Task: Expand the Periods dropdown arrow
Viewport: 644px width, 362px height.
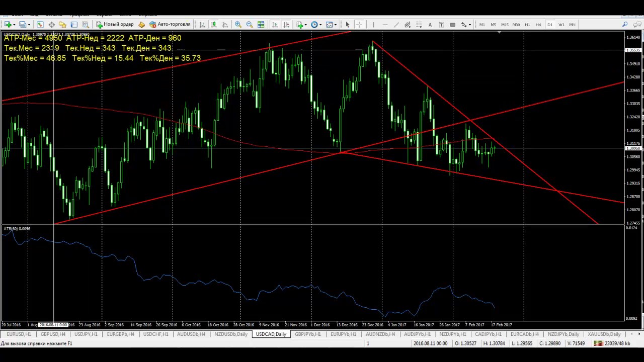Action: tap(320, 24)
